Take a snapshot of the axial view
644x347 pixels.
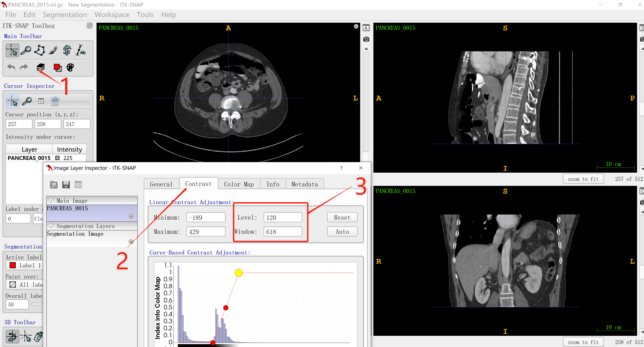tap(366, 39)
